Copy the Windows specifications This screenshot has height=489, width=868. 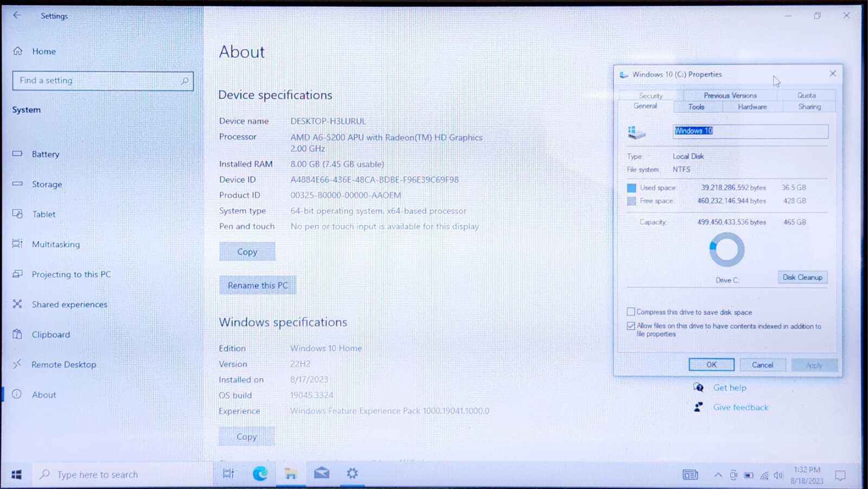click(246, 436)
